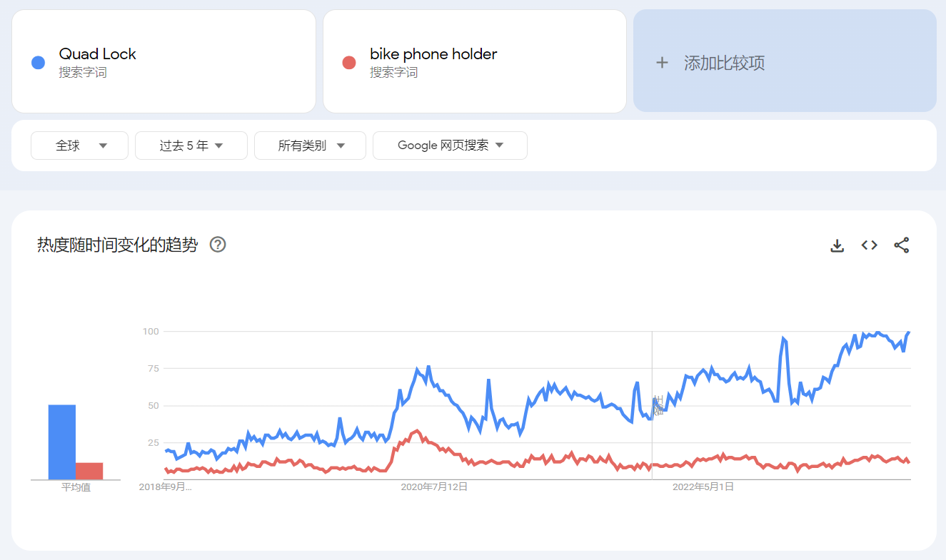Click the red dot beside bike phone holder
The image size is (946, 560).
pos(349,63)
